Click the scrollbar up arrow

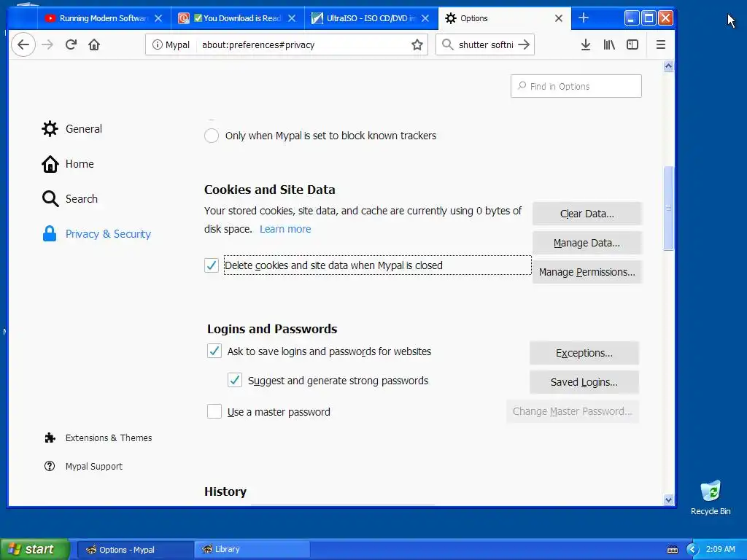668,66
